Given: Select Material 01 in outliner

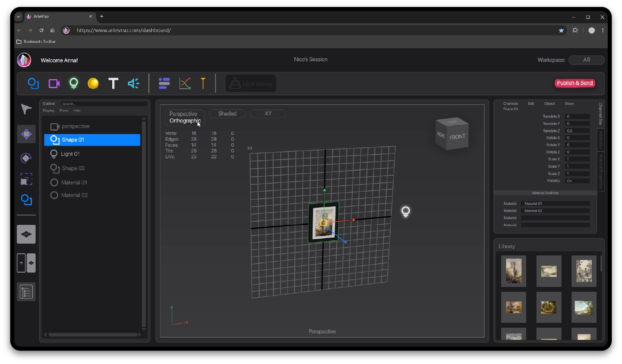Looking at the screenshot, I should click(92, 182).
